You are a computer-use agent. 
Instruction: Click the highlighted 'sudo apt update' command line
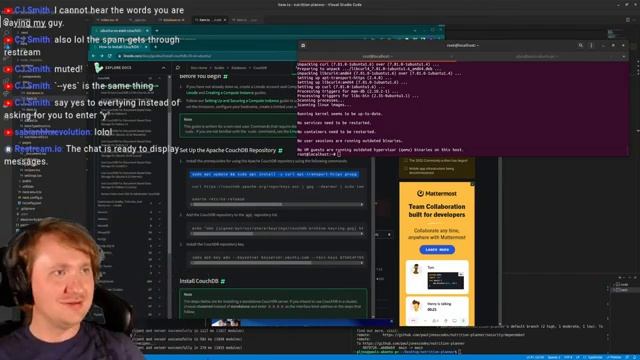274,174
